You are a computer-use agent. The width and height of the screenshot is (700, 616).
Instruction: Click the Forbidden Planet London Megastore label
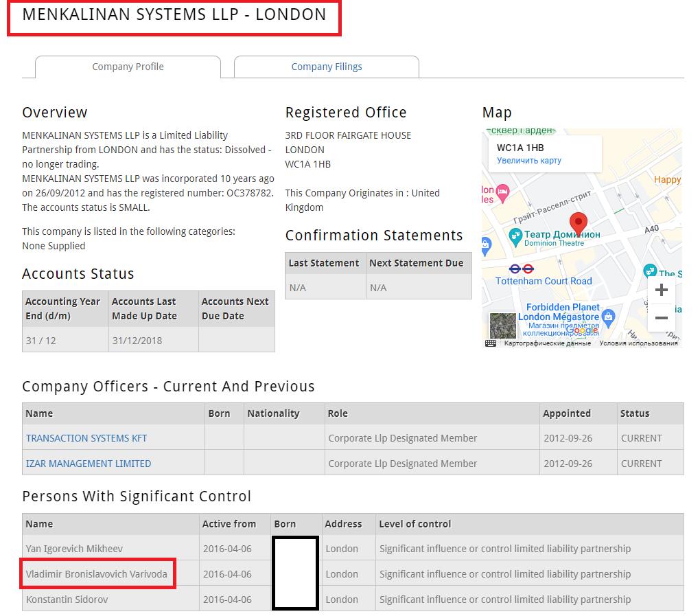click(559, 312)
